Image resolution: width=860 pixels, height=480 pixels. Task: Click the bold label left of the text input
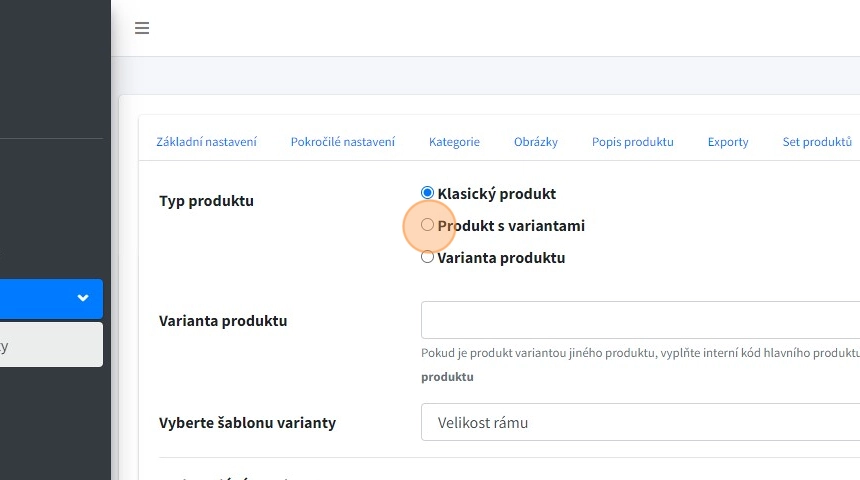click(223, 321)
